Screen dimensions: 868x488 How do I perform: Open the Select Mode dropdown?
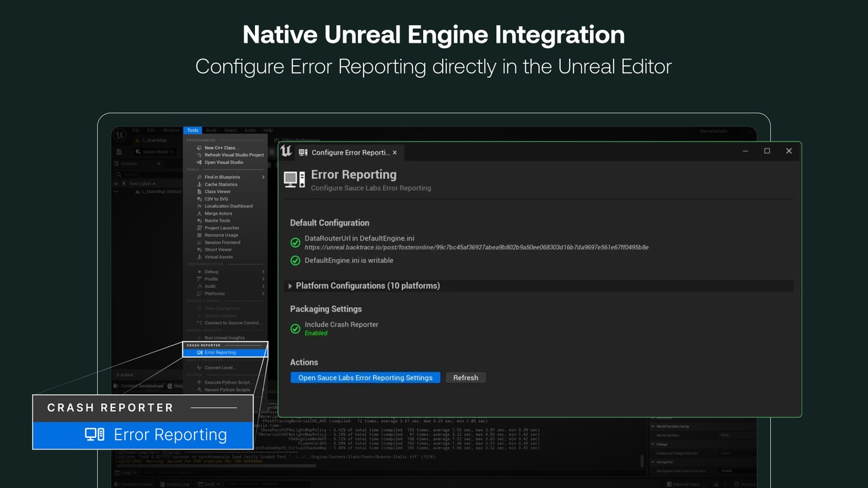pos(155,152)
